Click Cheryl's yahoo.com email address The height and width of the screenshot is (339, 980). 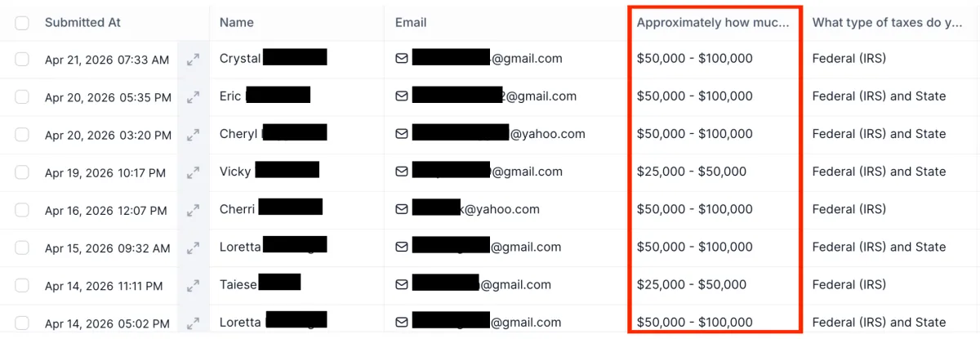498,134
